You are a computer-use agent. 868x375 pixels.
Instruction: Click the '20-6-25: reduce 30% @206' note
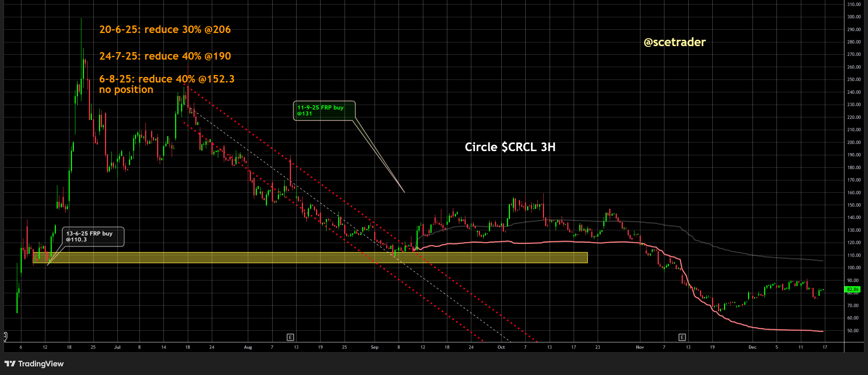click(165, 30)
